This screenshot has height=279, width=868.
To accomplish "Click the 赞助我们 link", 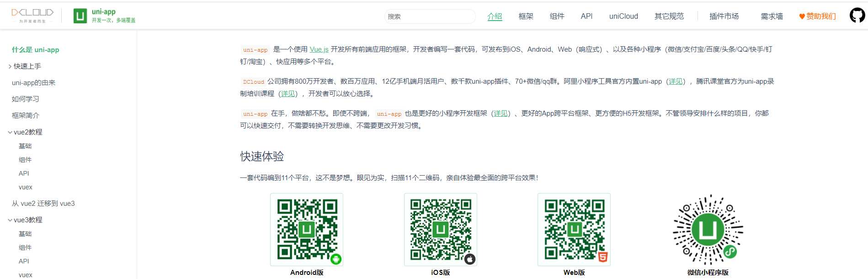I will click(821, 16).
